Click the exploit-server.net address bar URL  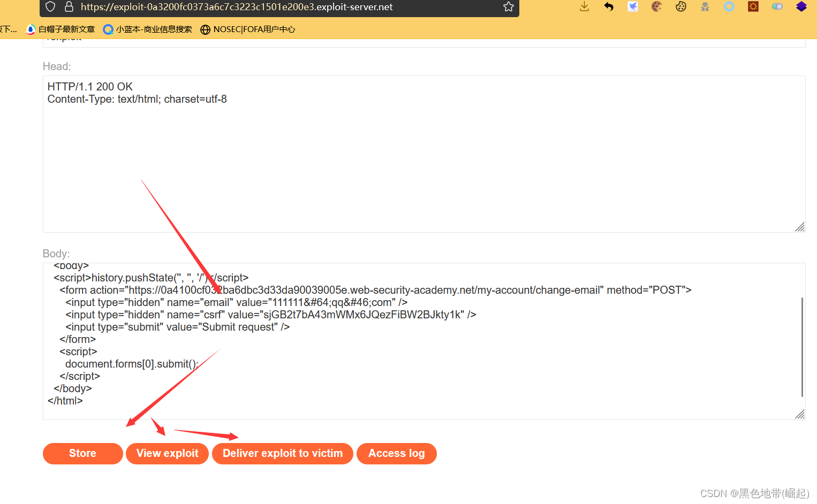coord(237,7)
